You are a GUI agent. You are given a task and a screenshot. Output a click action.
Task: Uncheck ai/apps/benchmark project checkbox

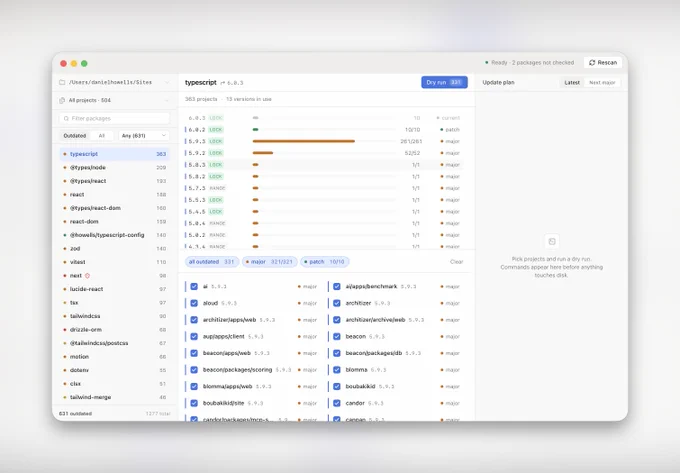point(337,287)
